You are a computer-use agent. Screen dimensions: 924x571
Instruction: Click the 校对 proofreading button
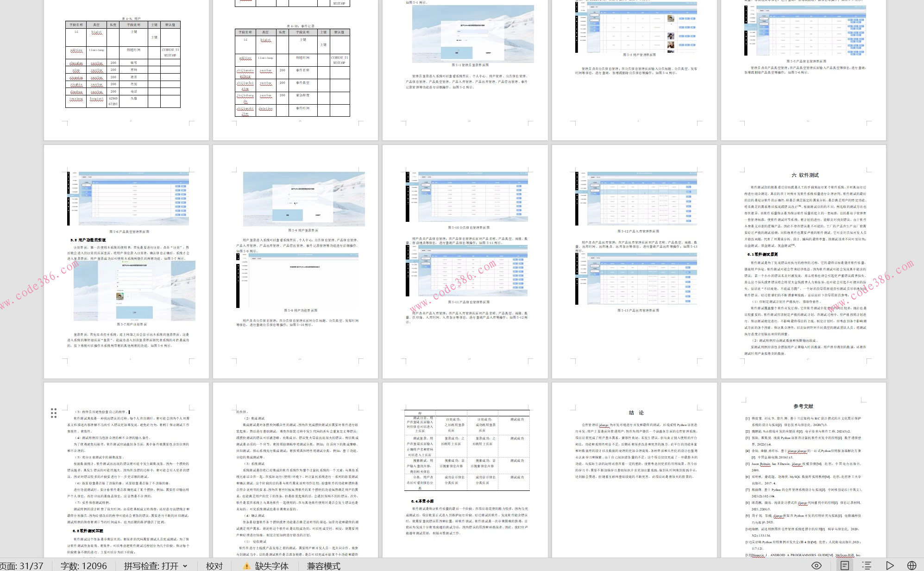214,566
